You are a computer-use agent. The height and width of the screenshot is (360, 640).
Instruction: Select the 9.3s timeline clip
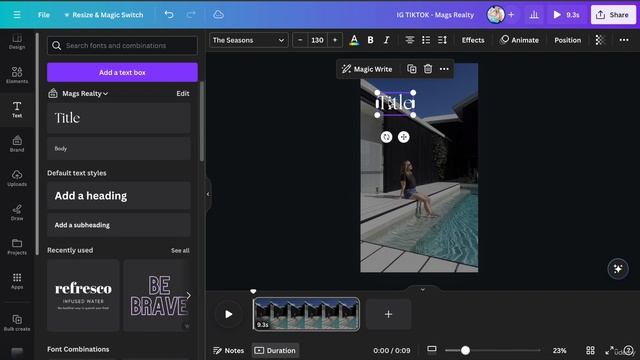pos(306,314)
